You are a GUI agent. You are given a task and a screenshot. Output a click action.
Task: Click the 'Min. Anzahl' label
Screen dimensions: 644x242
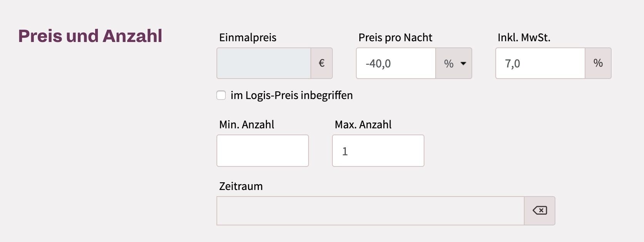pyautogui.click(x=247, y=124)
